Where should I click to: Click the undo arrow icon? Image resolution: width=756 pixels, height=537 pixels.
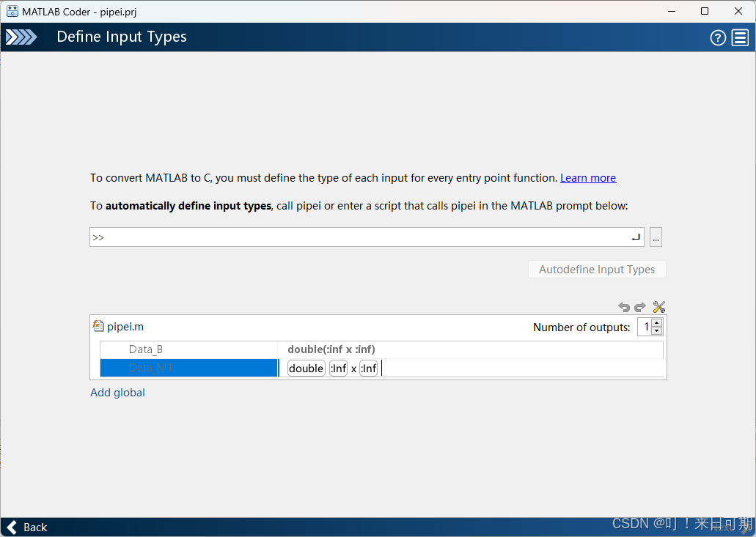624,307
